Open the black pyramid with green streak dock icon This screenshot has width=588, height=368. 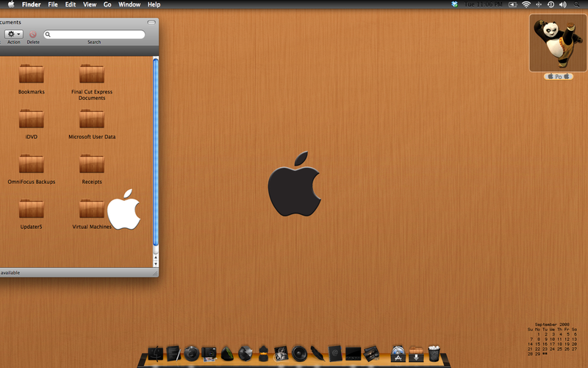[227, 354]
